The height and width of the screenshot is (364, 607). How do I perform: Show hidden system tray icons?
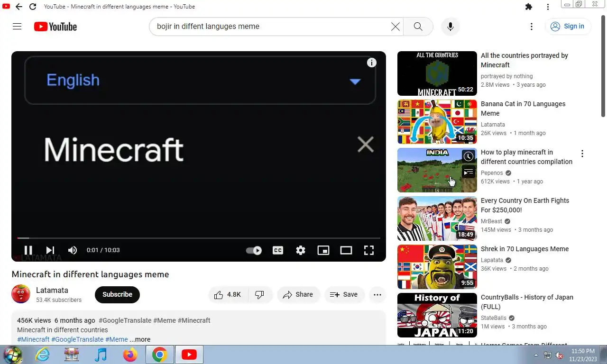coord(536,355)
